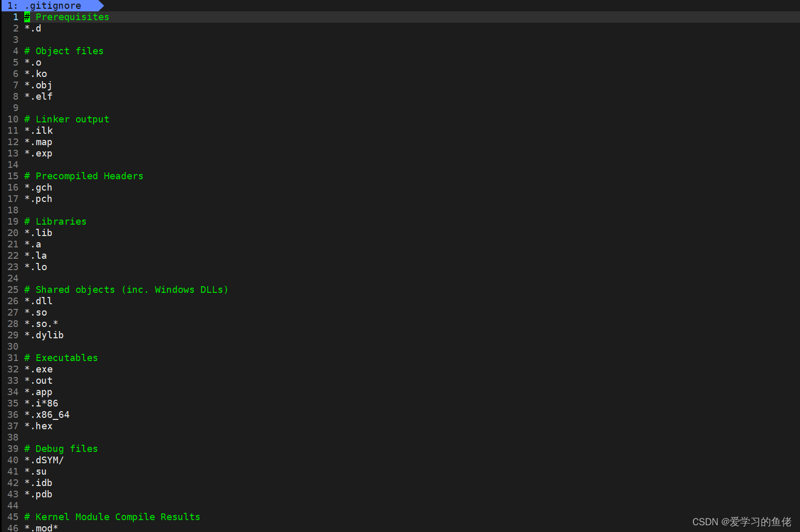
Task: Click the '*.pdb' pattern
Action: pyautogui.click(x=38, y=494)
